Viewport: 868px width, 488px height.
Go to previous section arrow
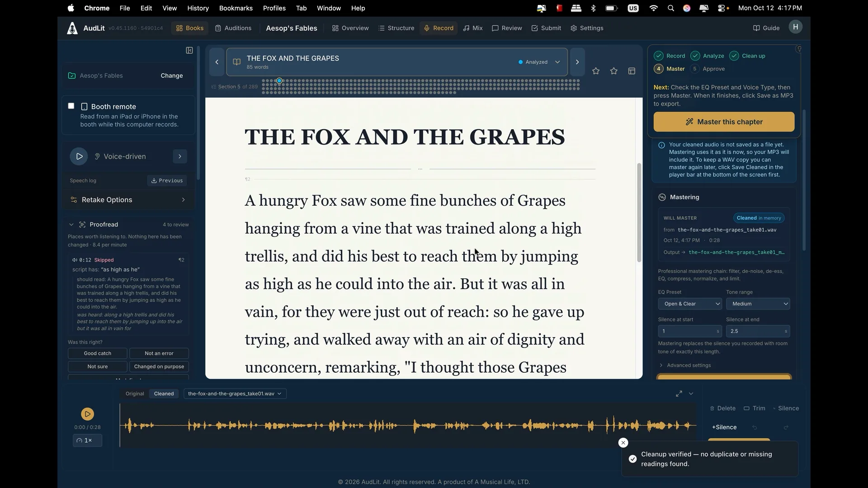217,62
